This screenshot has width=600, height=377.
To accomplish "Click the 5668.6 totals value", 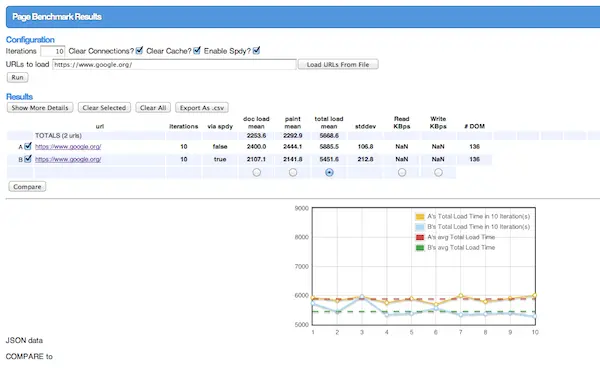I will click(329, 135).
